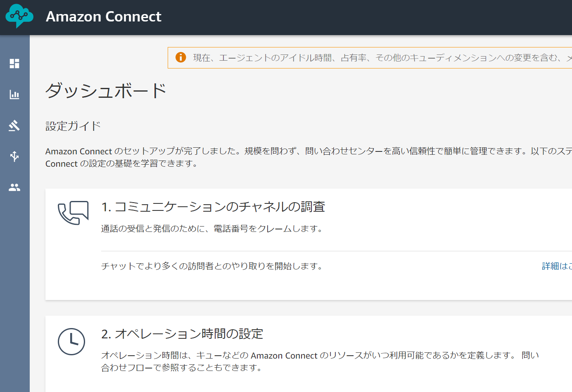Click the orange info icon in banner

pos(180,57)
